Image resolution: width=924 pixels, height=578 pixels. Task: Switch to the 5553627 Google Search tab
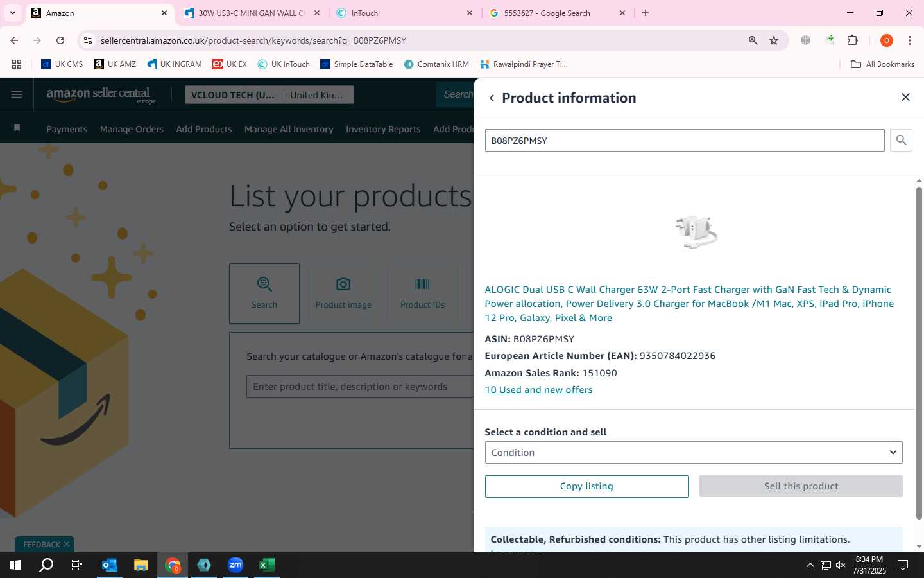point(557,13)
